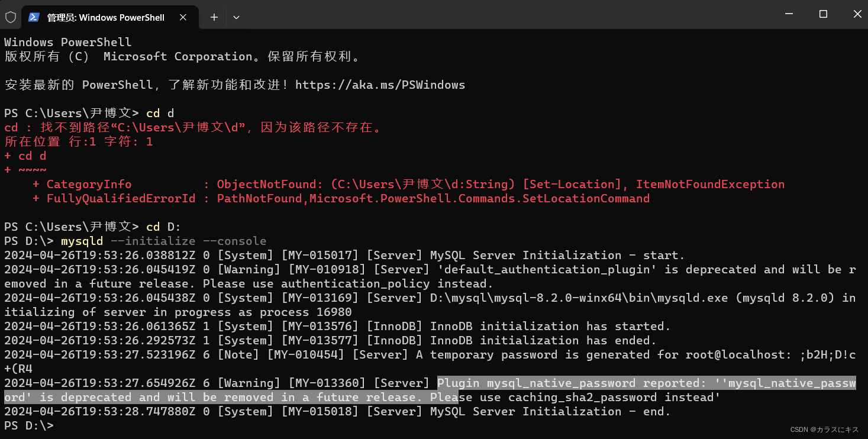This screenshot has height=439, width=868.
Task: Open the tab dropdown chevron next to plus button
Action: [x=236, y=17]
